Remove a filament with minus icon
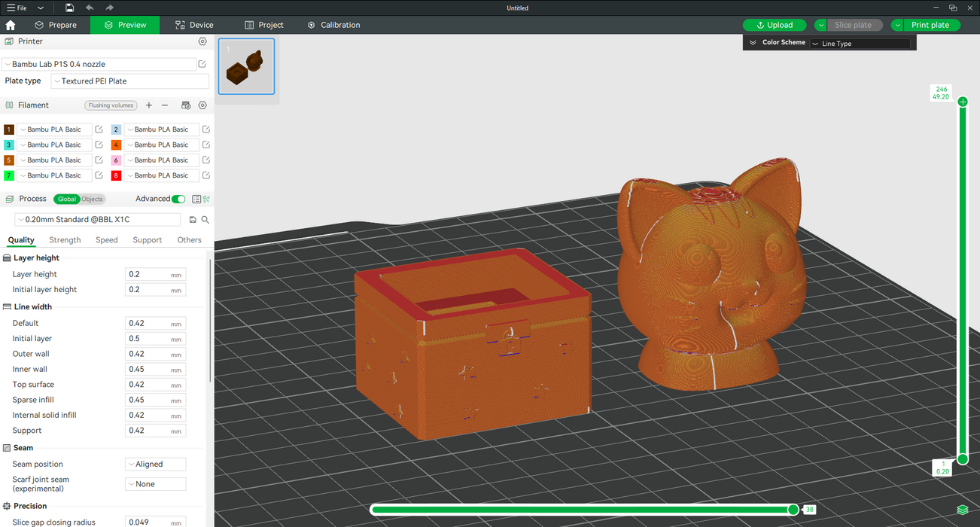 165,105
